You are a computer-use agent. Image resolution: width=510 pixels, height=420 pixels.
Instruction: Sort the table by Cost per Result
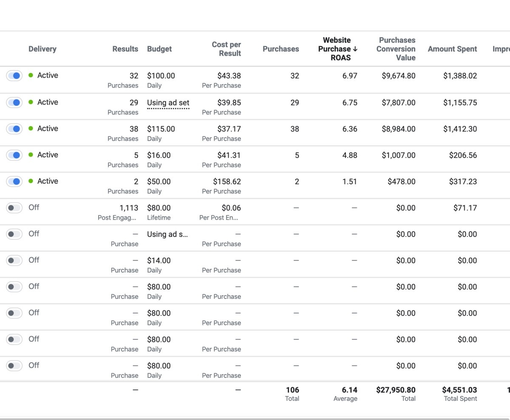[226, 49]
